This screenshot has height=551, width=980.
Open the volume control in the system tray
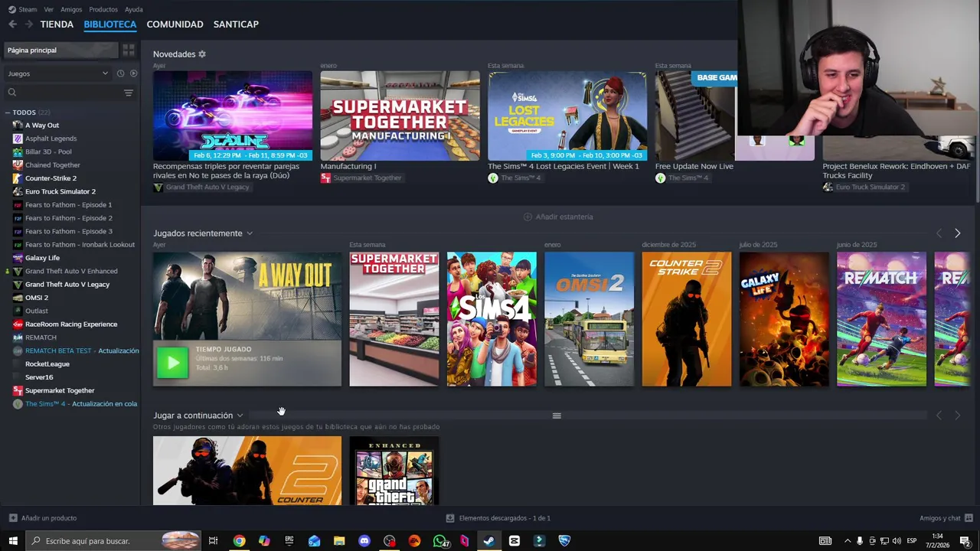pyautogui.click(x=897, y=541)
